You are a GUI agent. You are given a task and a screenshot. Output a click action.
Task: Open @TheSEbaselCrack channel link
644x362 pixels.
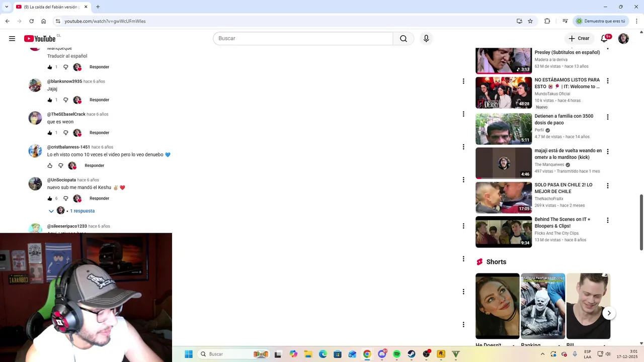pyautogui.click(x=66, y=114)
